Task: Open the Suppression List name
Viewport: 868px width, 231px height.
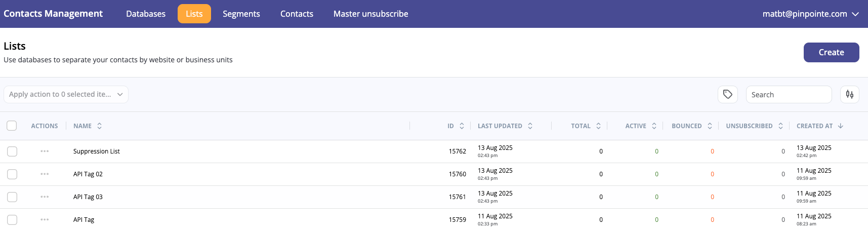Action: point(97,151)
